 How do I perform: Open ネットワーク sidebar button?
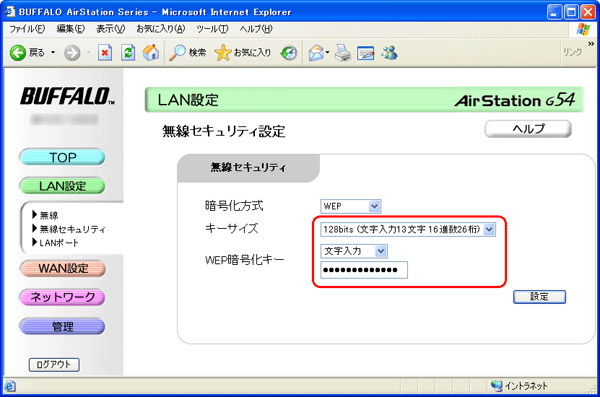pyautogui.click(x=62, y=297)
